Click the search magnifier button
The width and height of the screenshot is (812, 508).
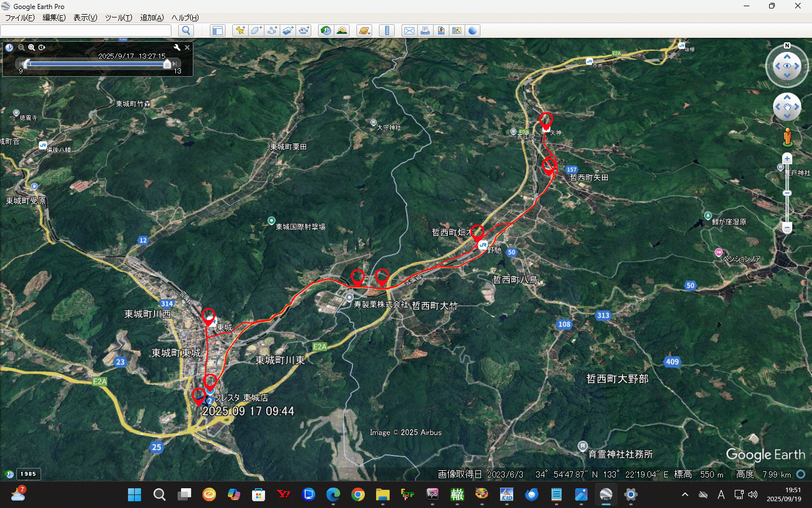186,30
